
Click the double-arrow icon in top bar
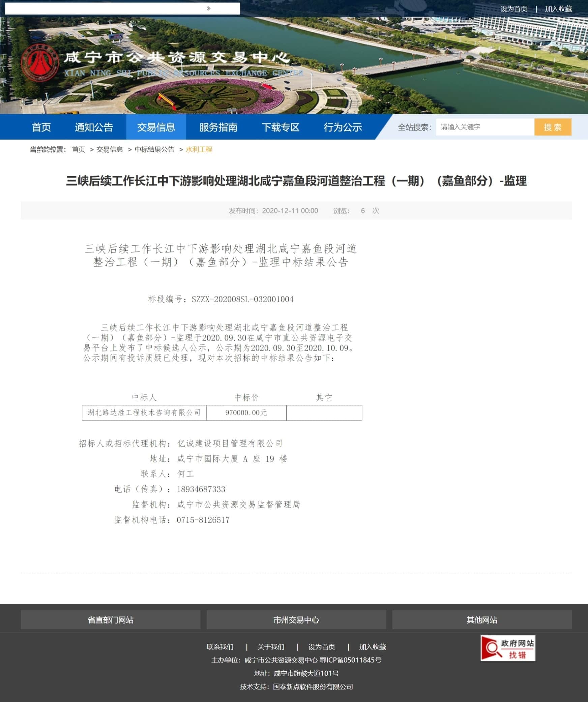tap(208, 8)
